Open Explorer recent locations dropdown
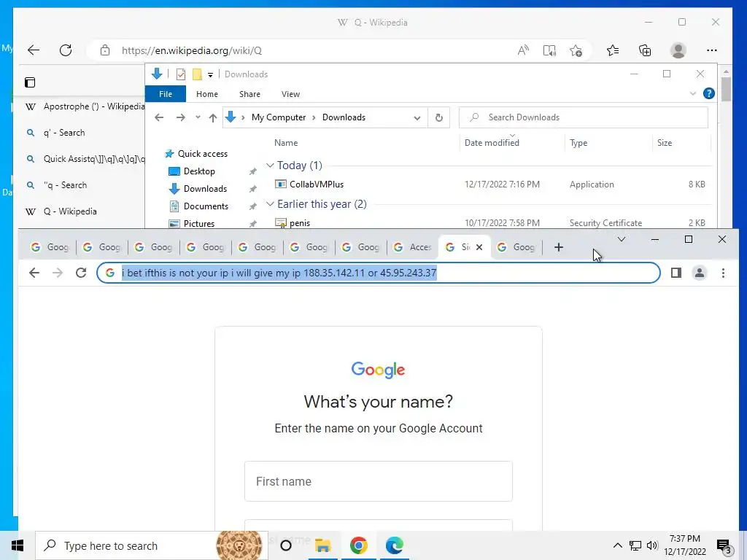Viewport: 747px width, 560px height. tap(198, 117)
